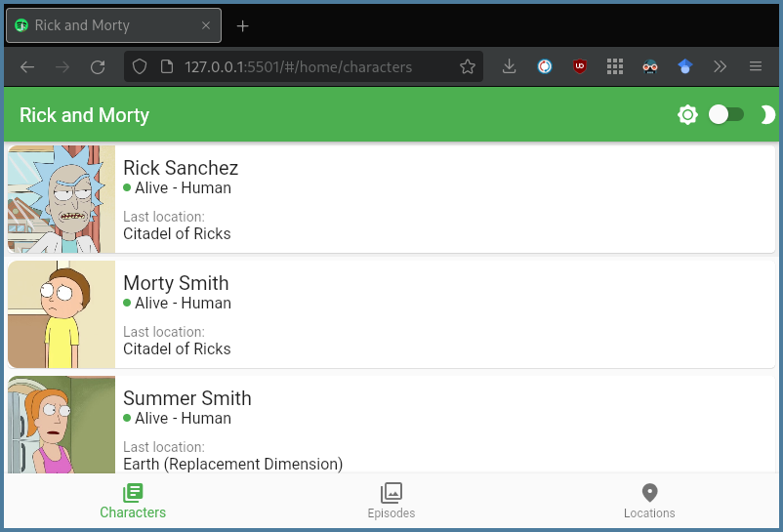Select the Rick and Morty browser tab

coord(114,25)
